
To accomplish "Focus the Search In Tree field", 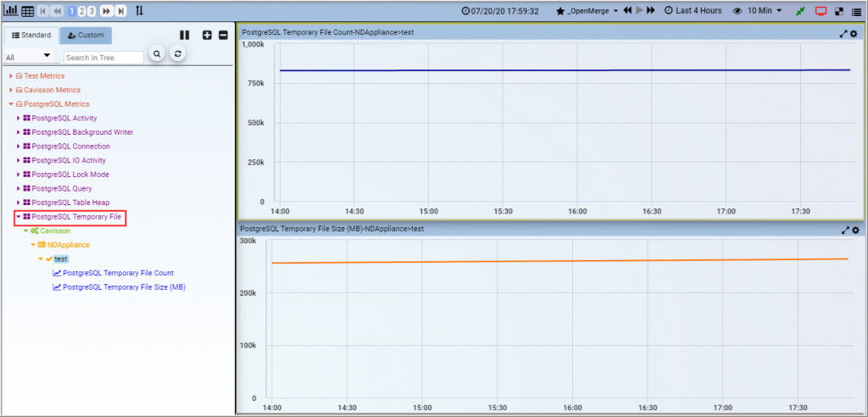I will [103, 57].
